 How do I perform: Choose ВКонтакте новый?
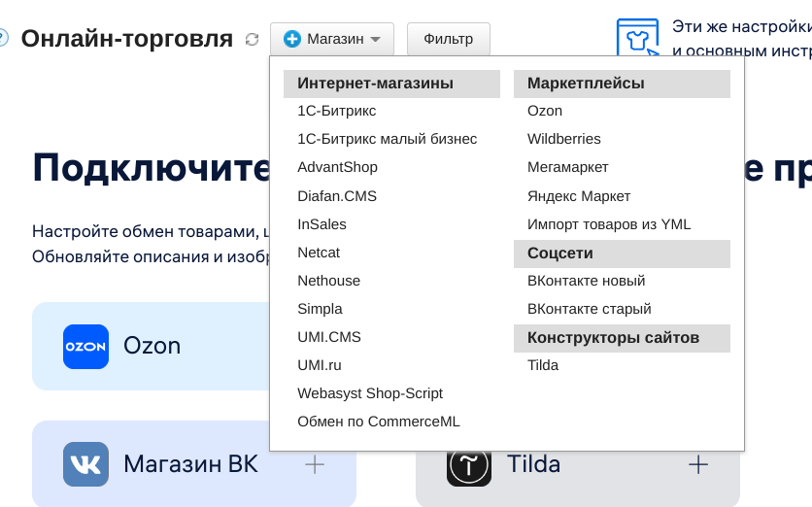[587, 281]
